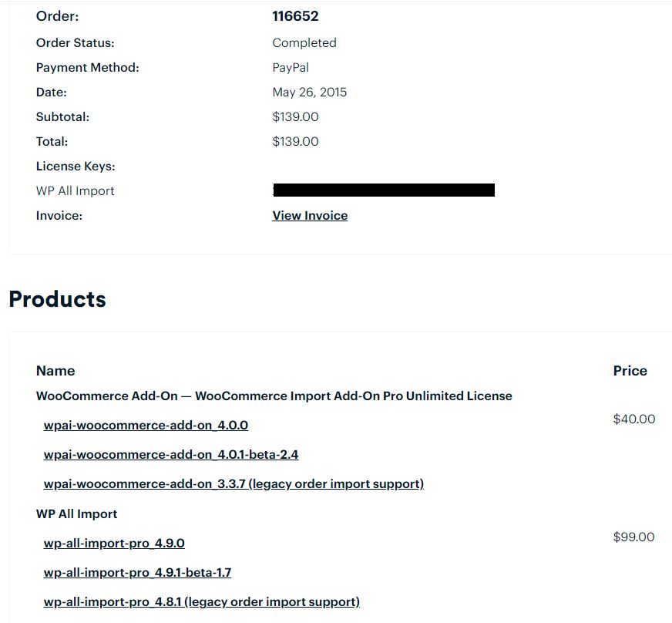
Task: Click the redacted license key bar
Action: [x=384, y=190]
